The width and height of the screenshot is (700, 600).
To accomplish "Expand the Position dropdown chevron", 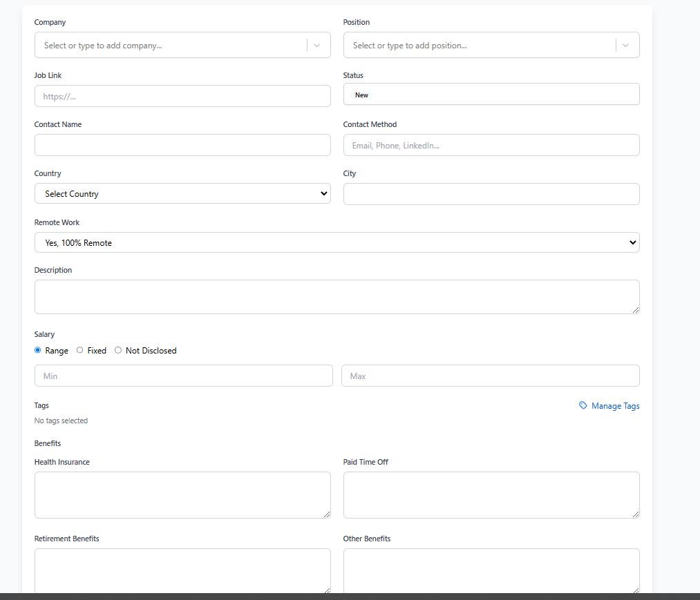I will coord(625,46).
